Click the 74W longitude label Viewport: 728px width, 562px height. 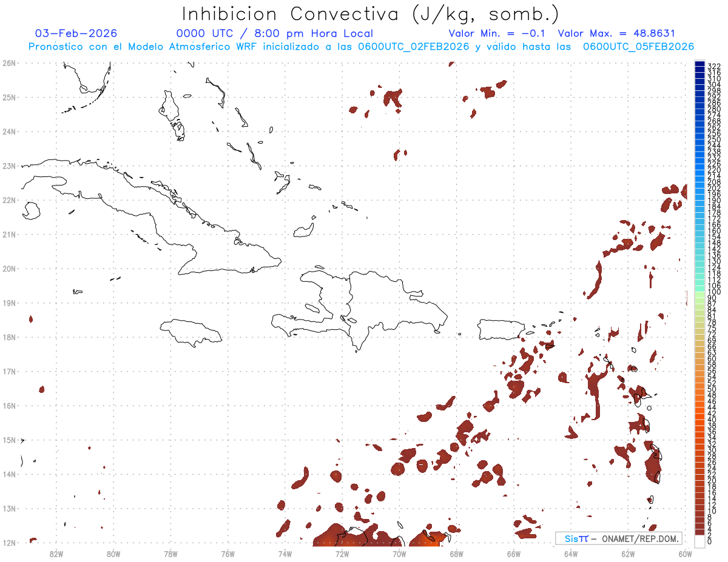point(285,554)
